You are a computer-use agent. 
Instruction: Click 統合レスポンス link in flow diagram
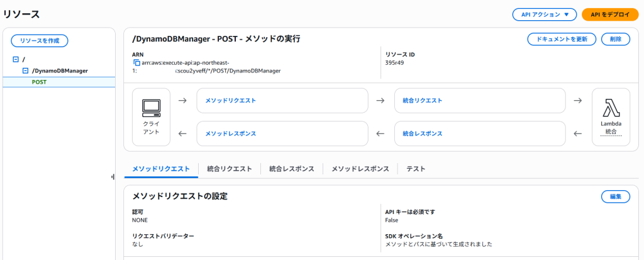(x=422, y=133)
